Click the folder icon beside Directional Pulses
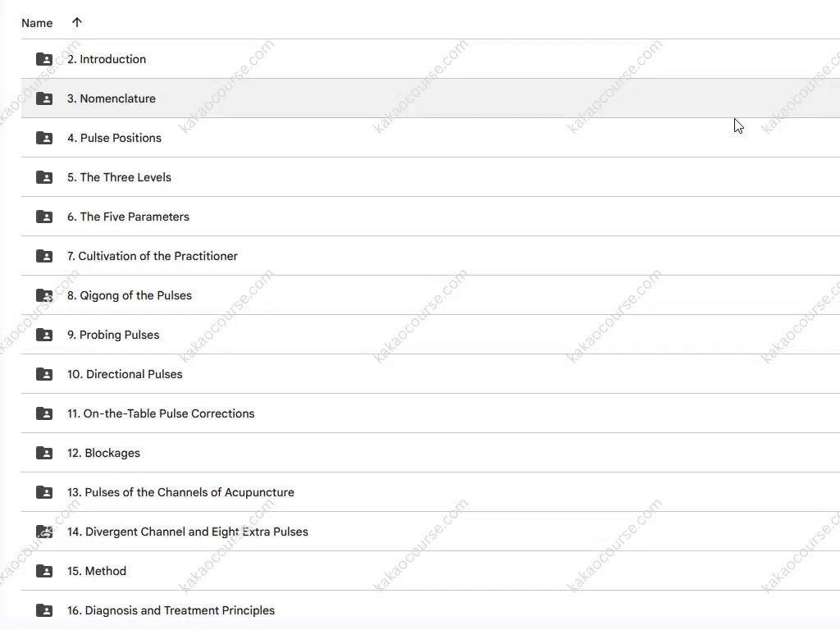The image size is (840, 630). point(44,374)
